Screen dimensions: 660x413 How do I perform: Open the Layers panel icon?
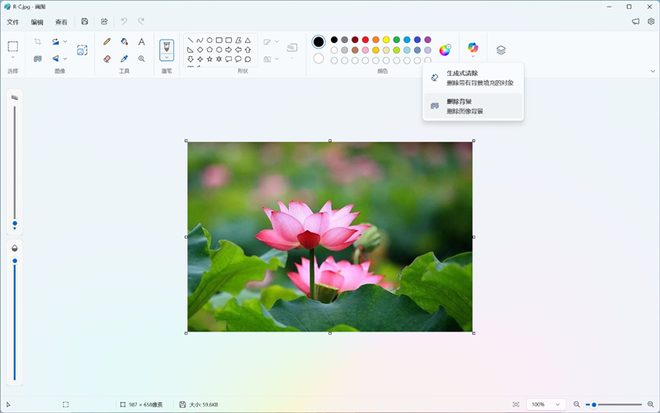(501, 49)
